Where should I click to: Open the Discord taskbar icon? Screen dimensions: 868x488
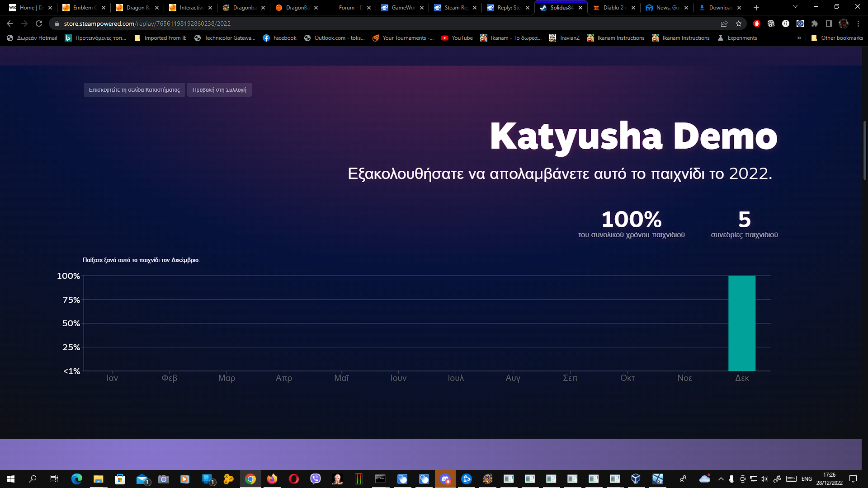[x=445, y=479]
